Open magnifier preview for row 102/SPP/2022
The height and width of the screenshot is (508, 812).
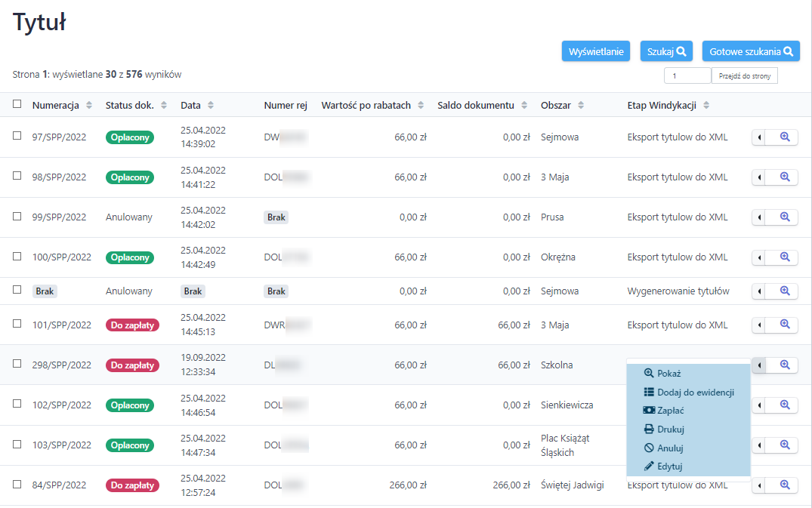[x=785, y=405]
